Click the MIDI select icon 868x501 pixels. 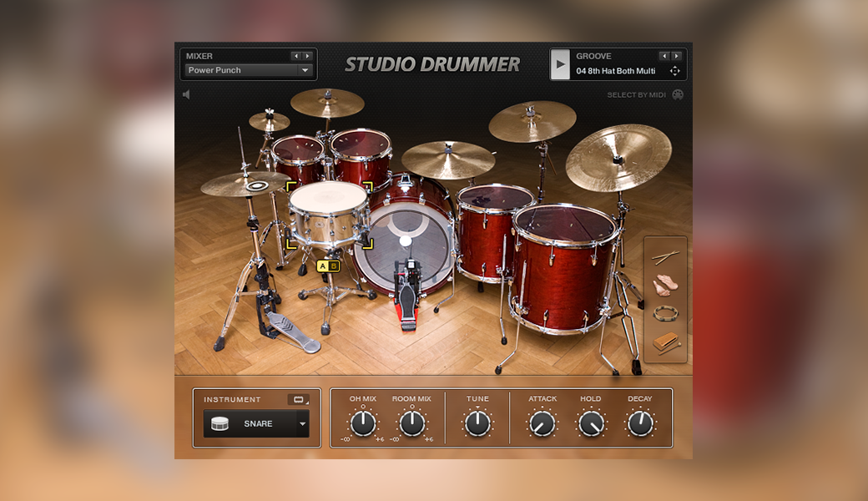coord(678,94)
